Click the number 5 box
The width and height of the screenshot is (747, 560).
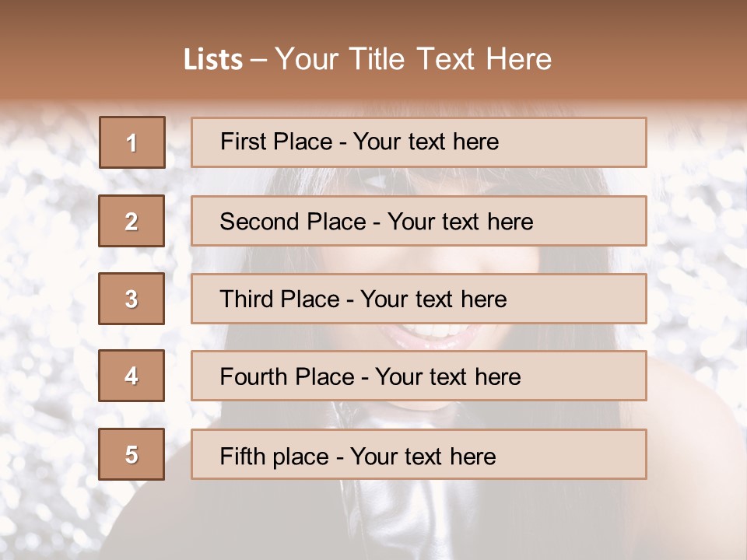coord(132,454)
